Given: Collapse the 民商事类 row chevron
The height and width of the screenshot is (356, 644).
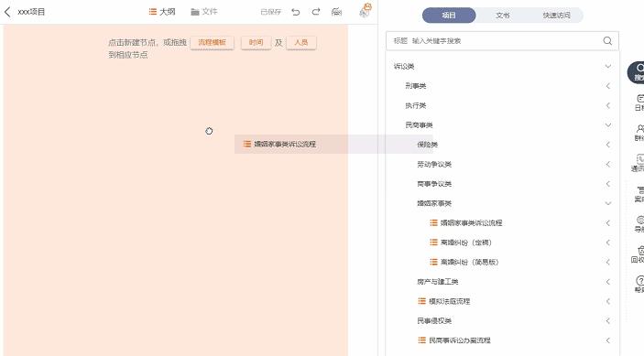Looking at the screenshot, I should tap(608, 124).
